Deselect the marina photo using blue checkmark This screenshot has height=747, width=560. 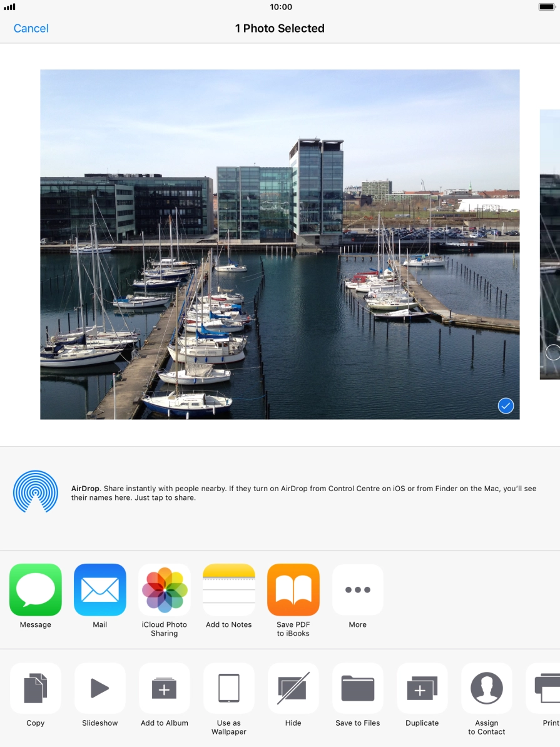(x=506, y=406)
